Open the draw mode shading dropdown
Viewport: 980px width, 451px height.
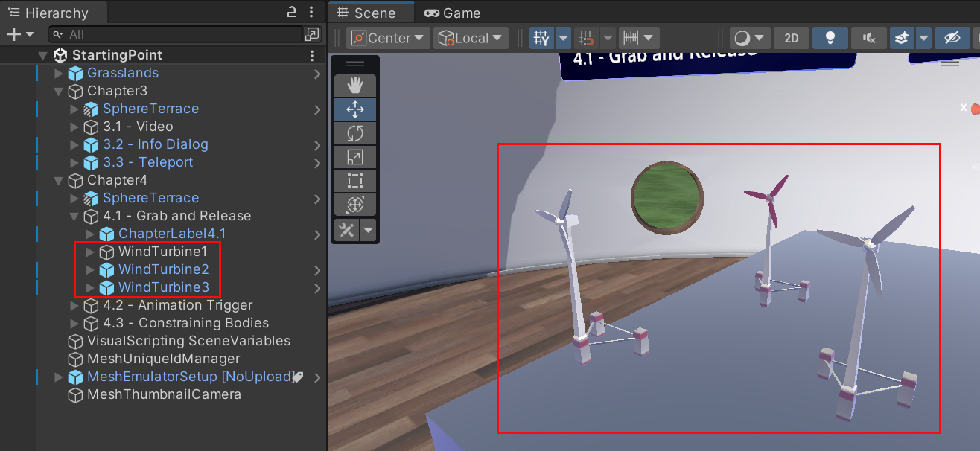(x=748, y=38)
